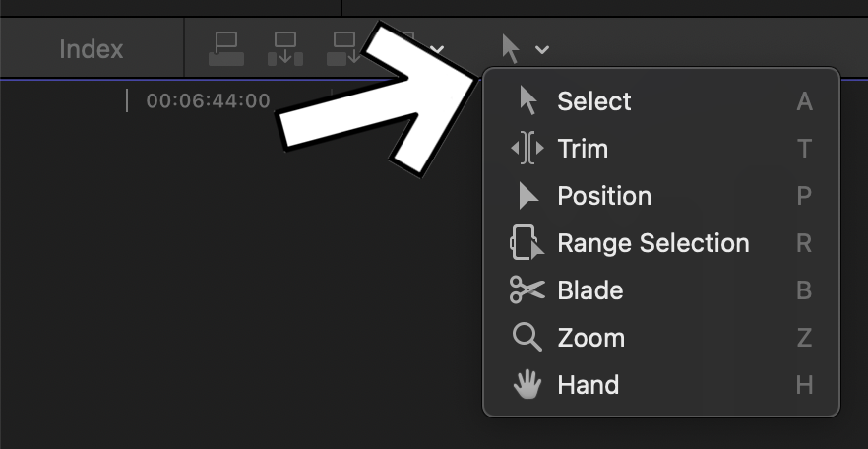Click the Position tool arrowhead icon
This screenshot has width=868, height=449.
coord(528,196)
